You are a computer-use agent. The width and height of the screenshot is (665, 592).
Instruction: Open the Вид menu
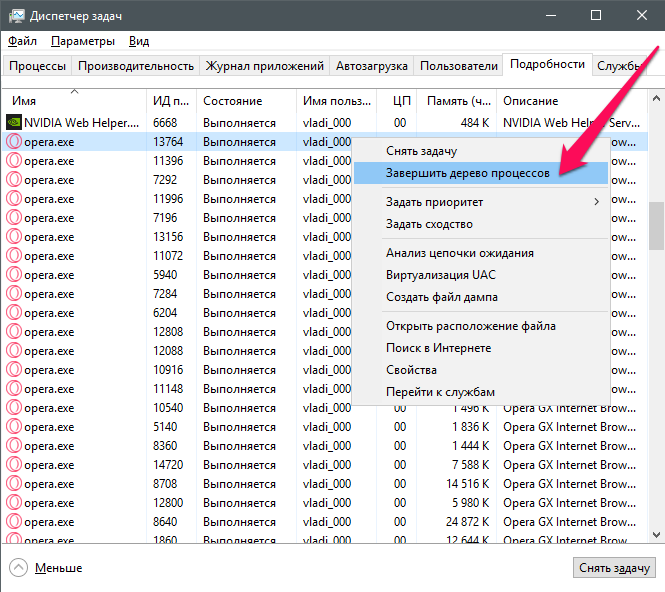click(139, 41)
